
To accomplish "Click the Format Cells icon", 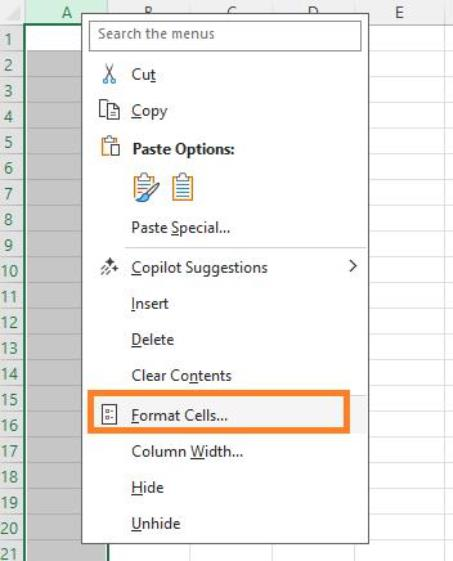I will pyautogui.click(x=109, y=414).
